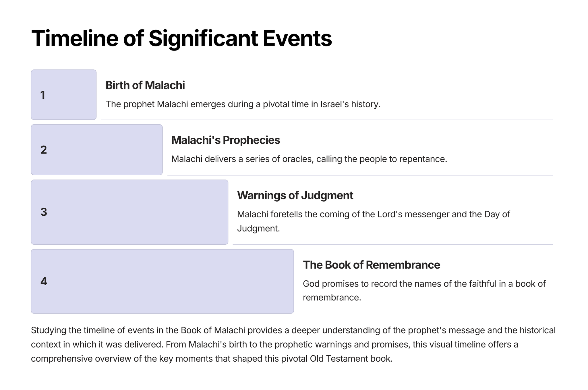Click the "Timeline of Significant Events" title

181,38
